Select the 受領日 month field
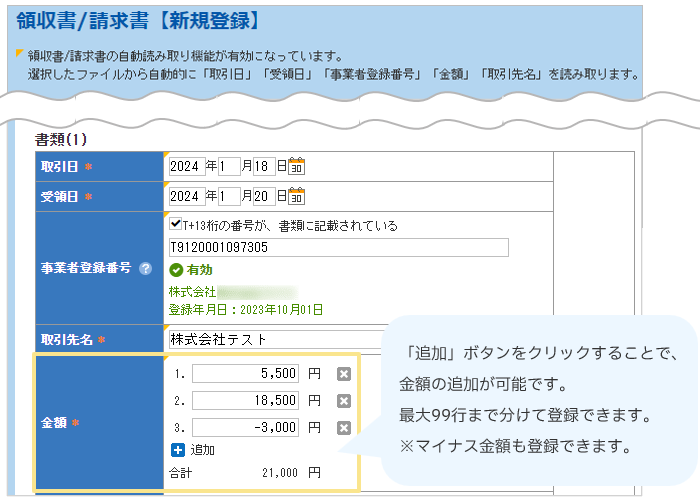 coord(229,196)
